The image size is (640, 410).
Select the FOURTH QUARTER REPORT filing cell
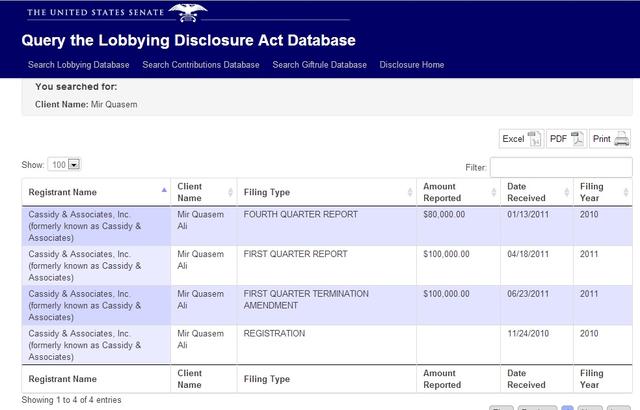(x=327, y=226)
